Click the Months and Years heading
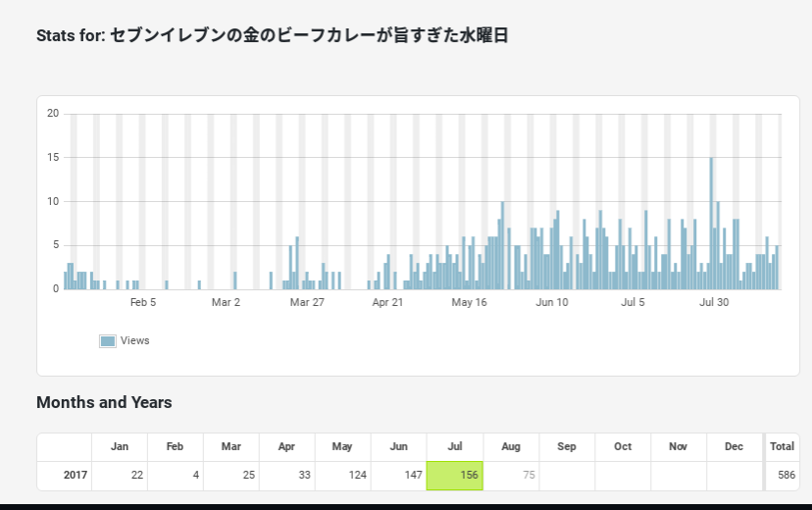The width and height of the screenshot is (812, 510). 104,402
